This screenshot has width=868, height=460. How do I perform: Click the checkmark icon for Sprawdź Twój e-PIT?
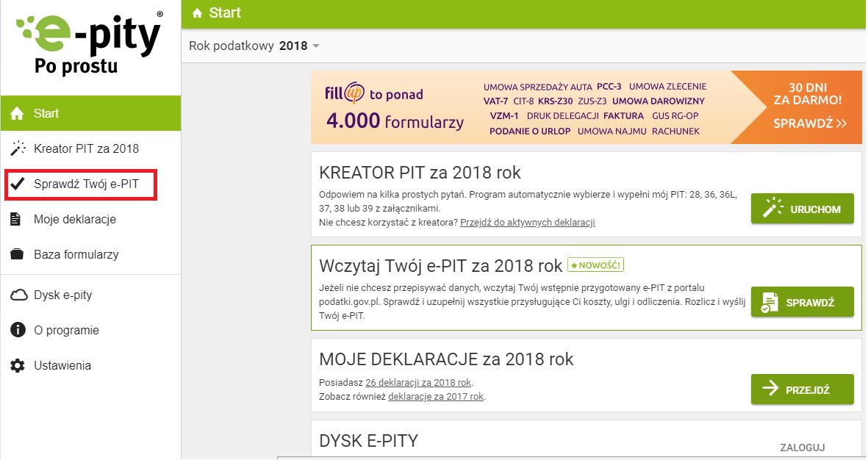(x=18, y=184)
